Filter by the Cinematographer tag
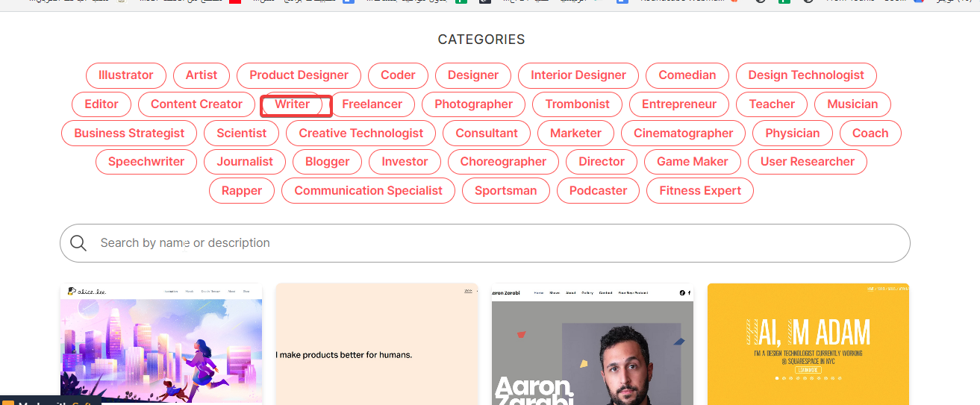The image size is (980, 405). [683, 134]
